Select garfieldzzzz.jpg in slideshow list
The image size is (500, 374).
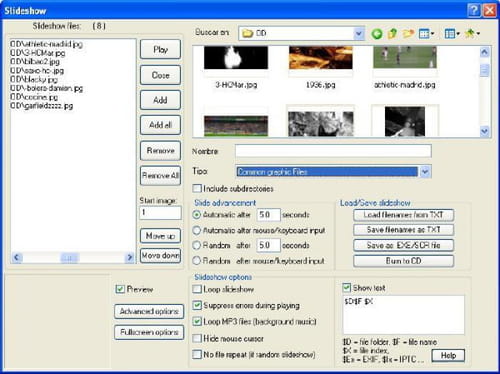click(41, 106)
